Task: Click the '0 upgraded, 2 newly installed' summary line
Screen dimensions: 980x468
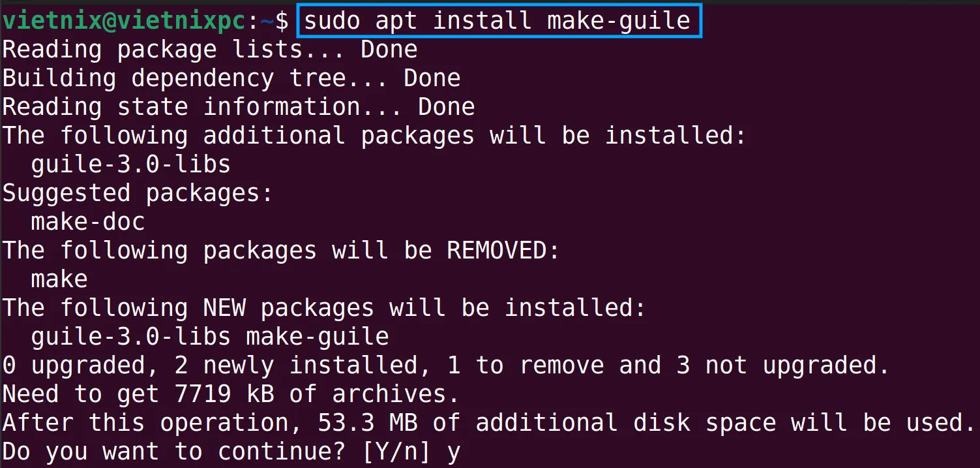Action: pyautogui.click(x=446, y=366)
